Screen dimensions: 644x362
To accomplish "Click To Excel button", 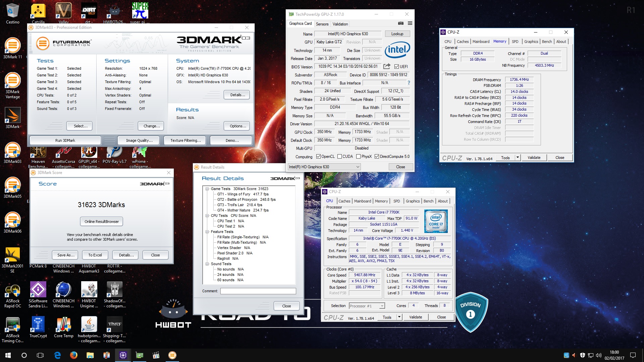I will coord(95,255).
